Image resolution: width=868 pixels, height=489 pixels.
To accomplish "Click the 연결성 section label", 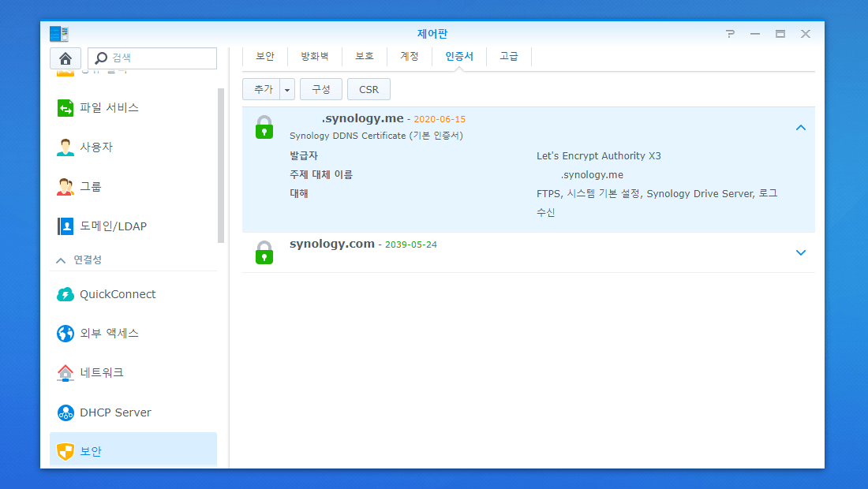I will pos(88,260).
